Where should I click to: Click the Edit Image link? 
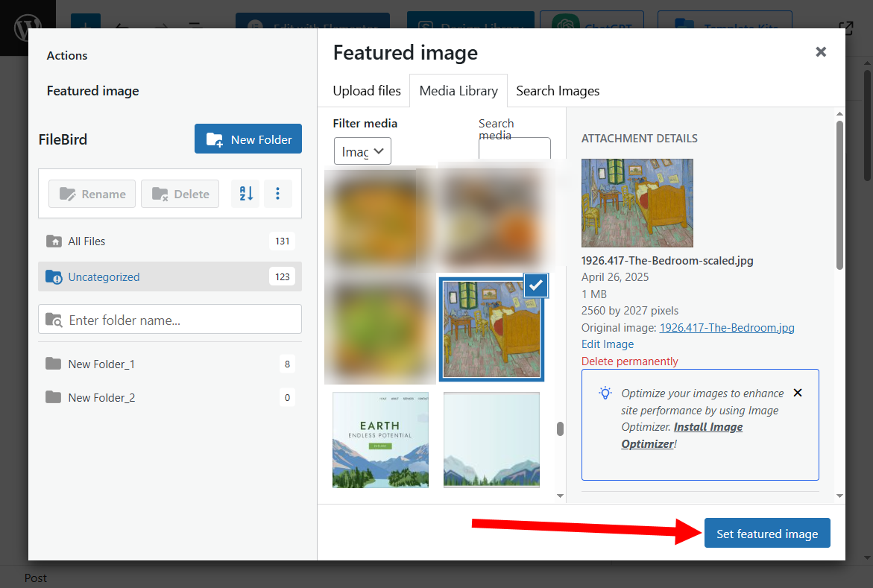[608, 344]
